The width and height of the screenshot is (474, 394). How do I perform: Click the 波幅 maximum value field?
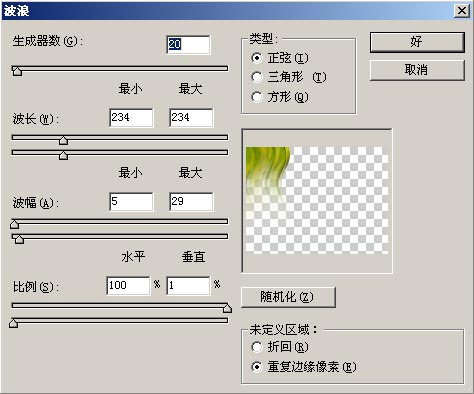click(191, 201)
